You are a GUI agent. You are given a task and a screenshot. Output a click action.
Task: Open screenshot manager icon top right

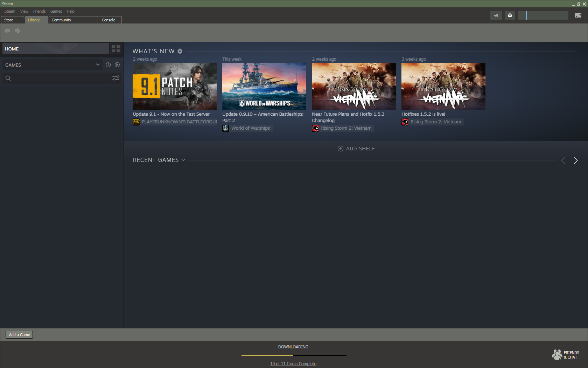[x=578, y=15]
